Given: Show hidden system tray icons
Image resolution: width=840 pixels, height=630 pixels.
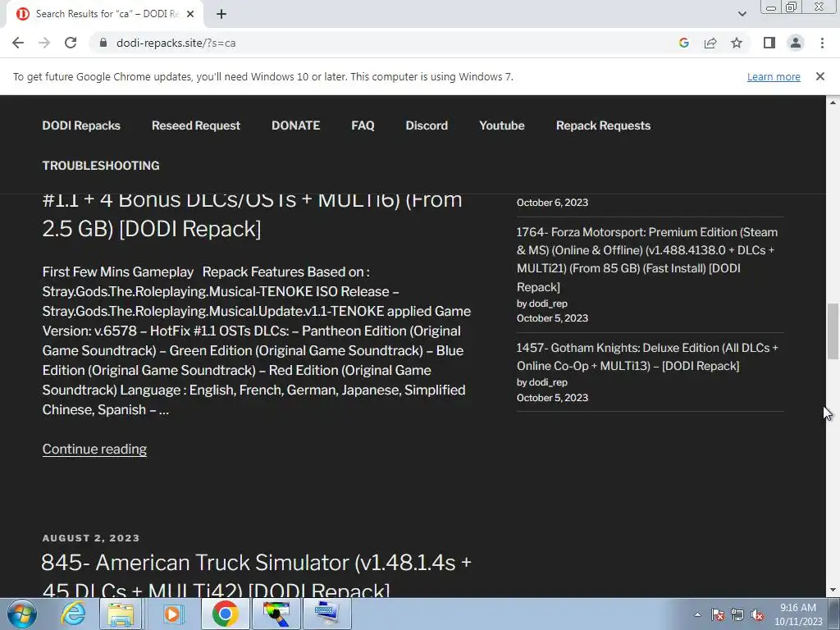Looking at the screenshot, I should [x=697, y=614].
